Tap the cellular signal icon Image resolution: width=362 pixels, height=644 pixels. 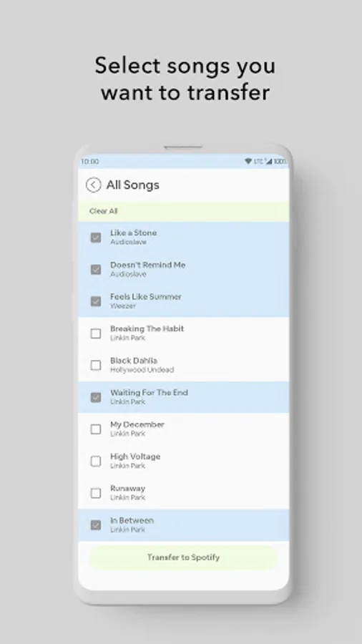point(268,162)
